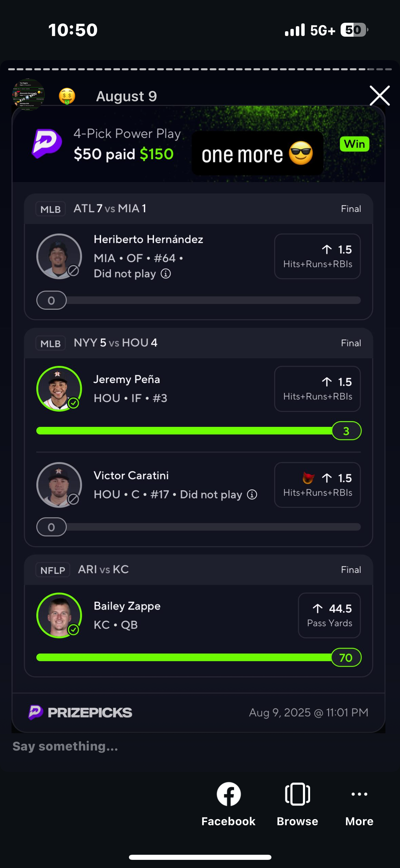The width and height of the screenshot is (400, 868).
Task: Close the story with the X icon
Action: click(x=379, y=96)
